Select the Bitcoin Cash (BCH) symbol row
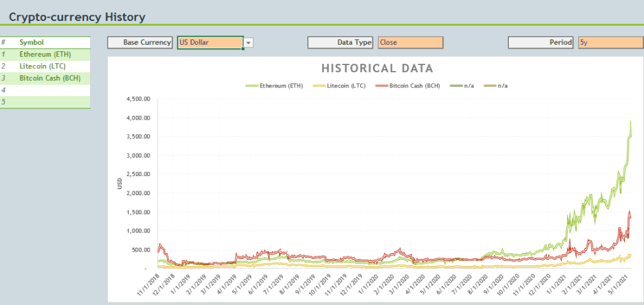Screen dimensions: 644x305 click(x=45, y=78)
